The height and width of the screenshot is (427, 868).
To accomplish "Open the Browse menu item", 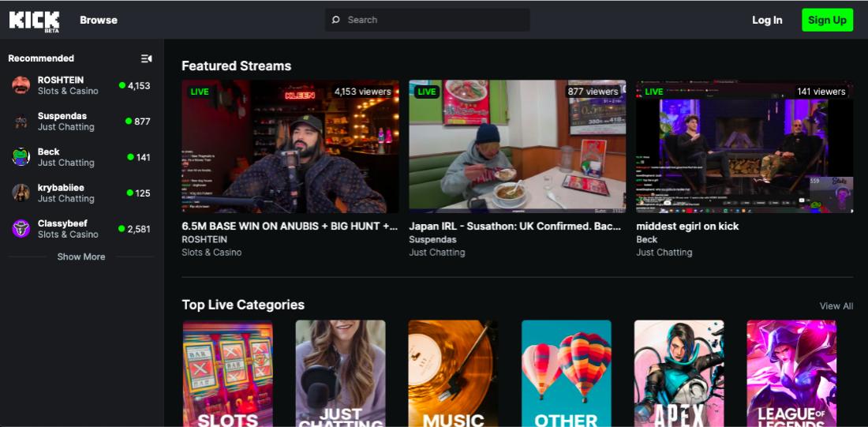I will click(x=99, y=21).
